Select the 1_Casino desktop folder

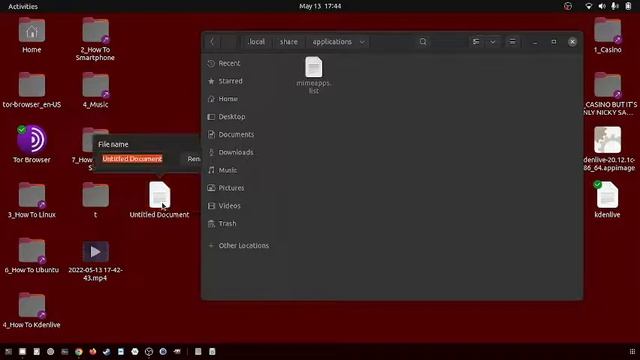pos(607,35)
